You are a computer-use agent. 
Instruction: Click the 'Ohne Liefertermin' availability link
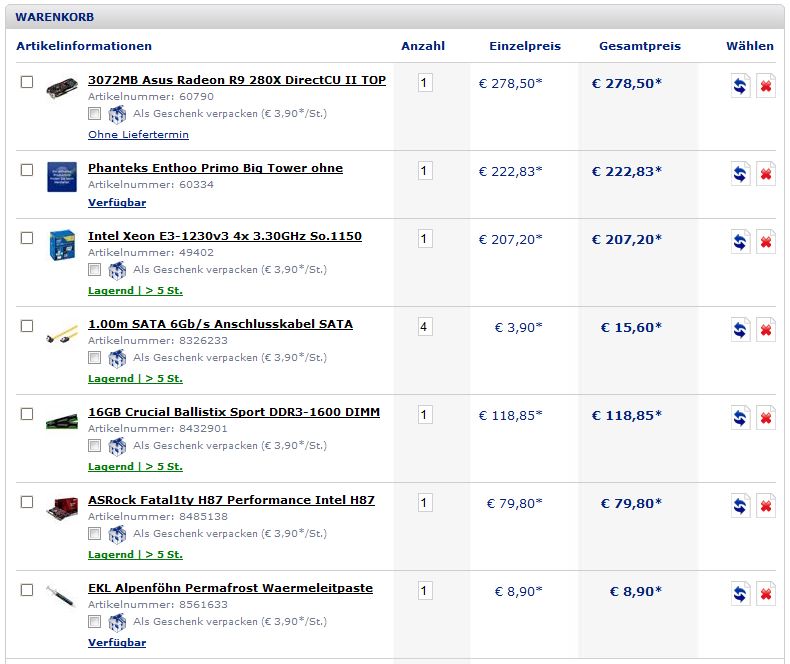(x=138, y=134)
